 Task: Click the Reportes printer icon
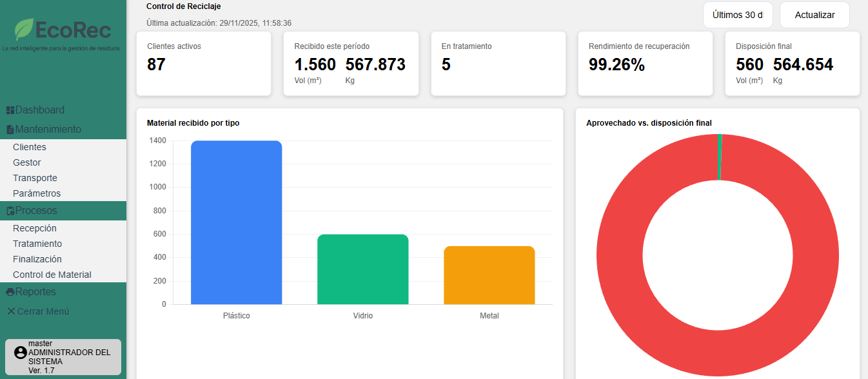(10, 292)
